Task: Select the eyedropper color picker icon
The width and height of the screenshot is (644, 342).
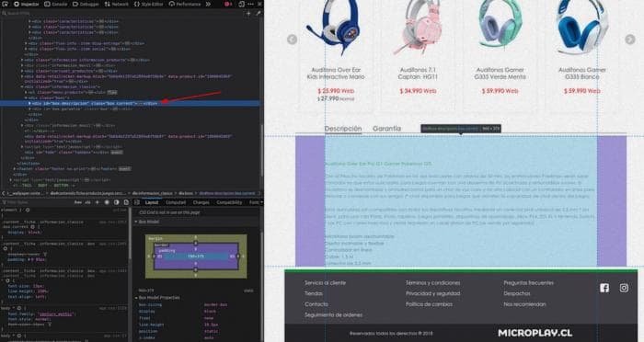Action: 258,14
